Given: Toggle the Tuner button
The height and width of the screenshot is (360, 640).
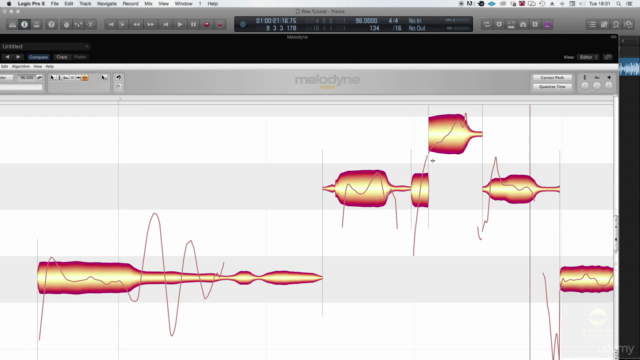Looking at the screenshot, I should tap(511, 24).
